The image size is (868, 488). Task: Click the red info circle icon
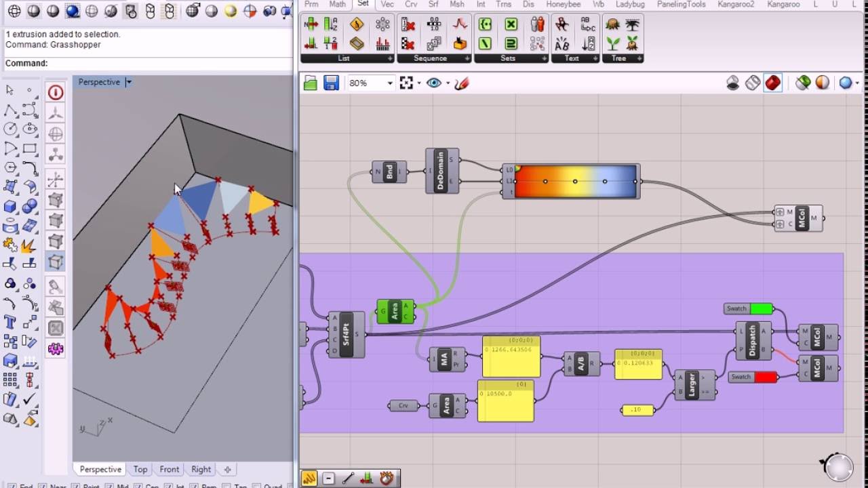[56, 92]
